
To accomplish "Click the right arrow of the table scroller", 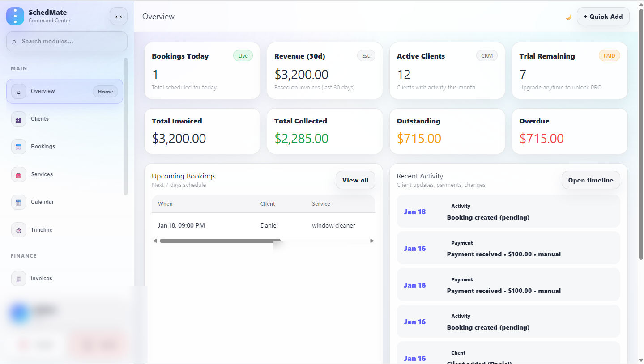I will [x=371, y=240].
